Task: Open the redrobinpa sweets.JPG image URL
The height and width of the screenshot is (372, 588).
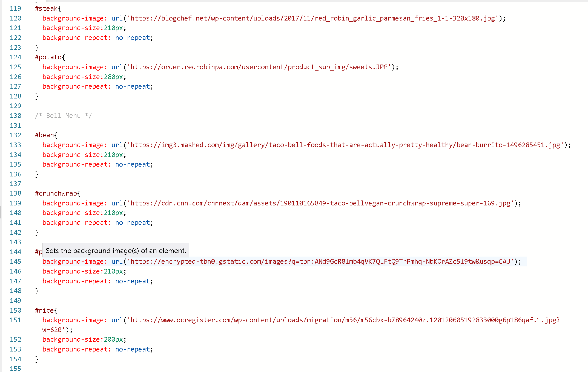Action: point(259,67)
